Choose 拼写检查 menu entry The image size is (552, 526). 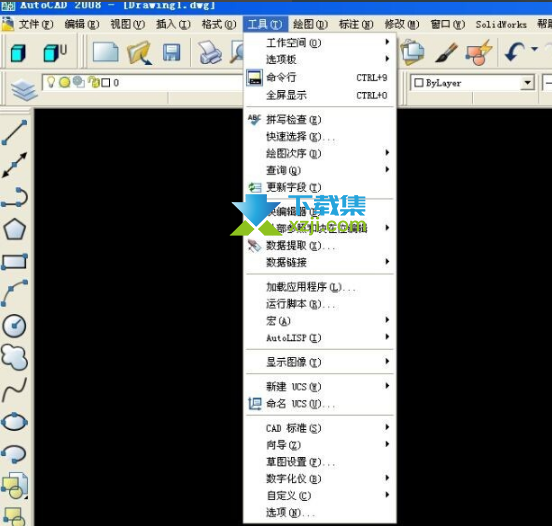(320, 120)
